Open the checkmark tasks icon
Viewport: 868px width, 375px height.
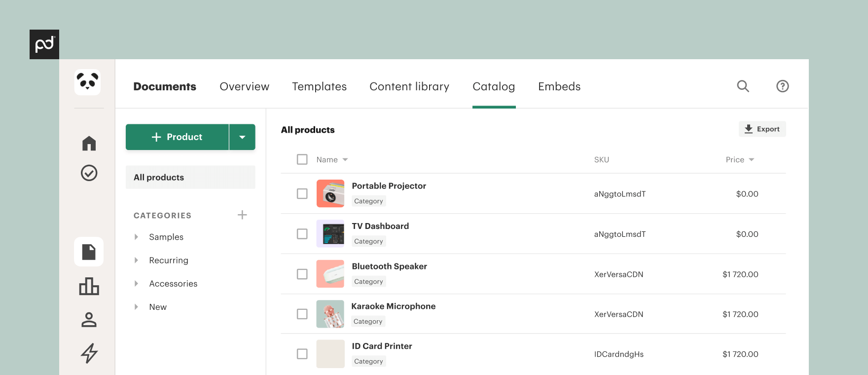89,173
